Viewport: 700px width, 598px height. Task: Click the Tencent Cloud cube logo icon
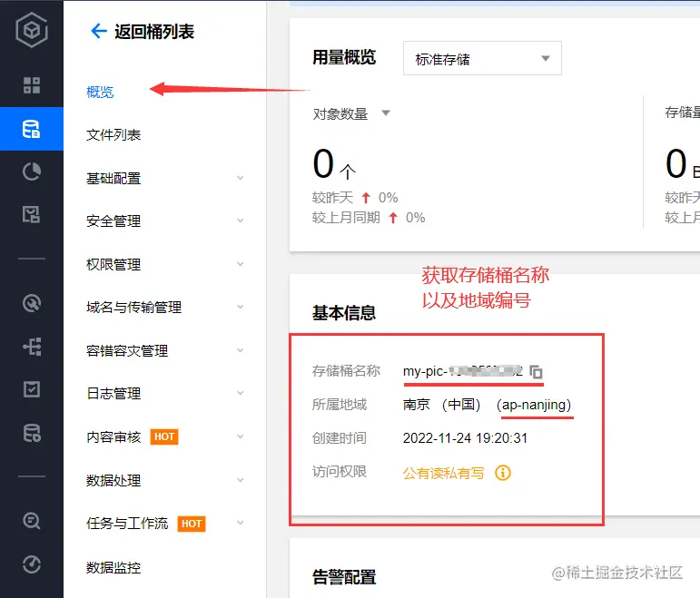pos(31,30)
